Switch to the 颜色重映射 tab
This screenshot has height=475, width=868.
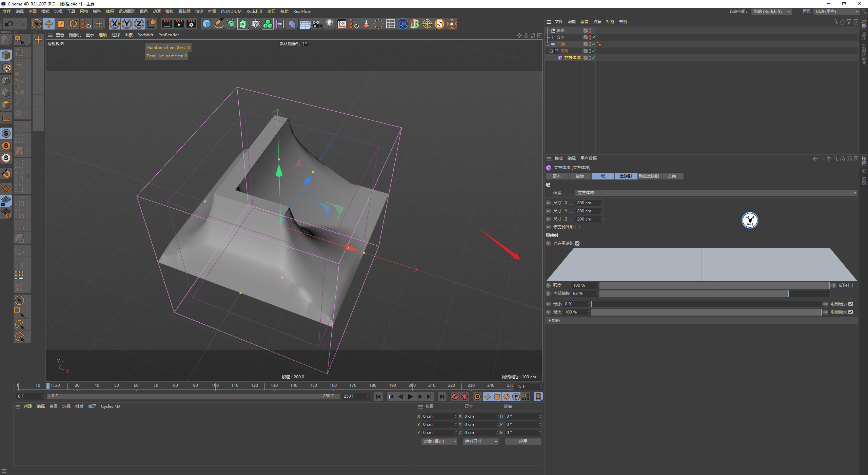[x=649, y=176]
